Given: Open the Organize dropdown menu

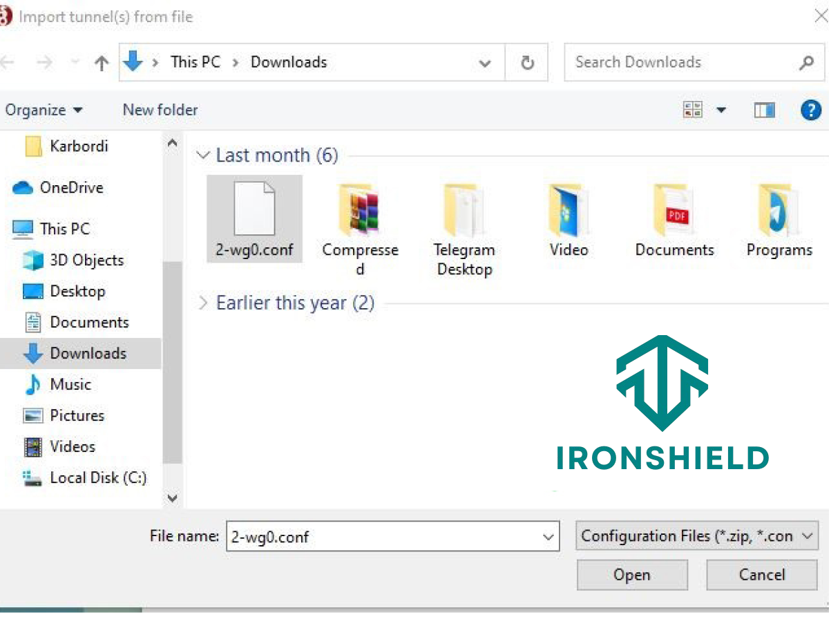Looking at the screenshot, I should [x=44, y=110].
